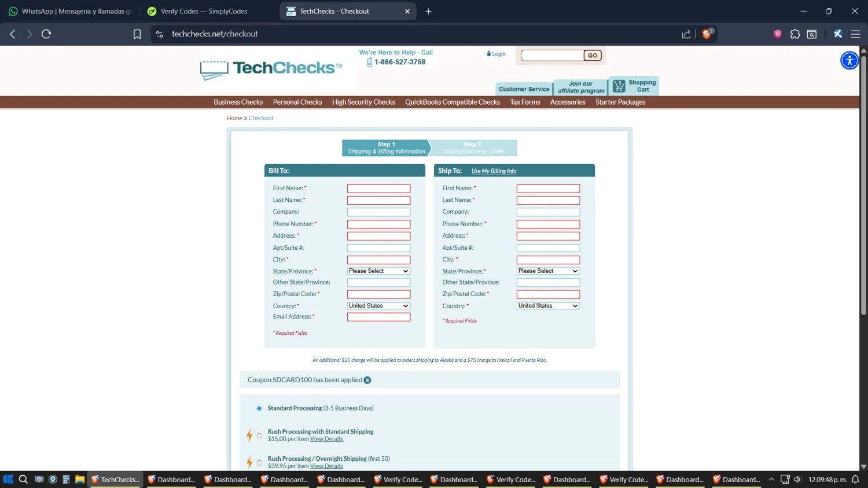Image resolution: width=868 pixels, height=488 pixels.
Task: Click View Details under Overnight Shipping
Action: [x=326, y=467]
